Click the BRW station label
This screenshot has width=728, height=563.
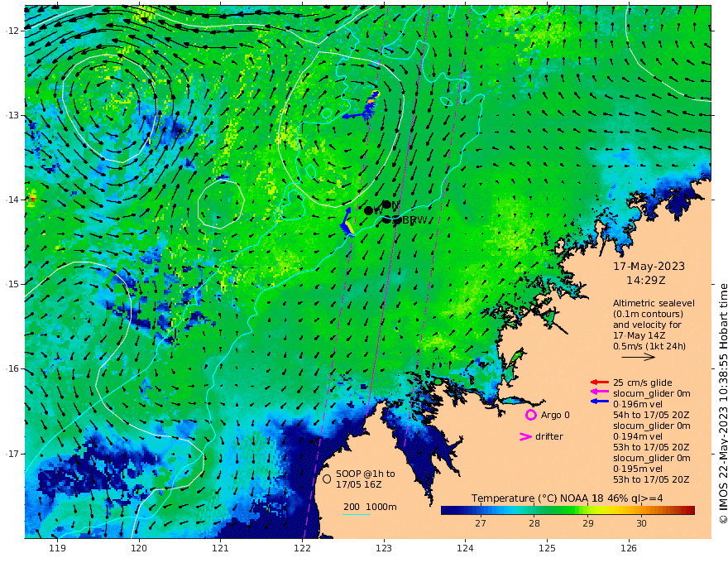pos(414,220)
